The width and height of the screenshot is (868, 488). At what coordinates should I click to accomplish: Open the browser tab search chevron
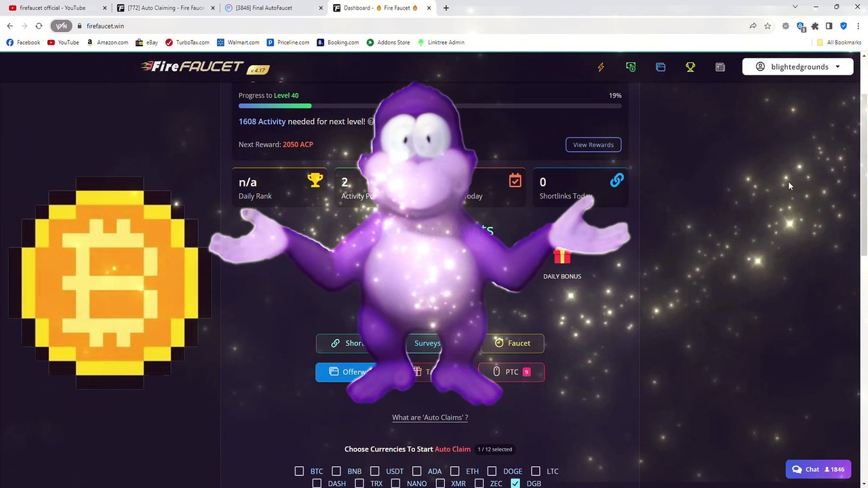795,7
